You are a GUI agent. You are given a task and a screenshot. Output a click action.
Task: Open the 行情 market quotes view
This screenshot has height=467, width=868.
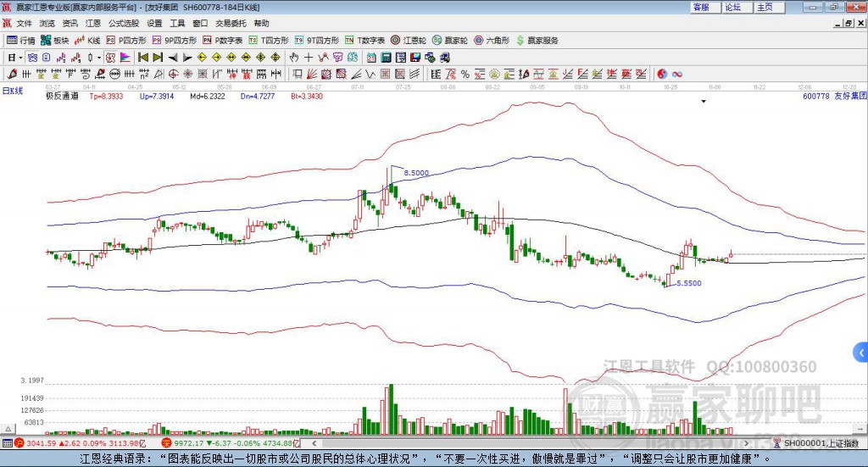click(x=21, y=41)
